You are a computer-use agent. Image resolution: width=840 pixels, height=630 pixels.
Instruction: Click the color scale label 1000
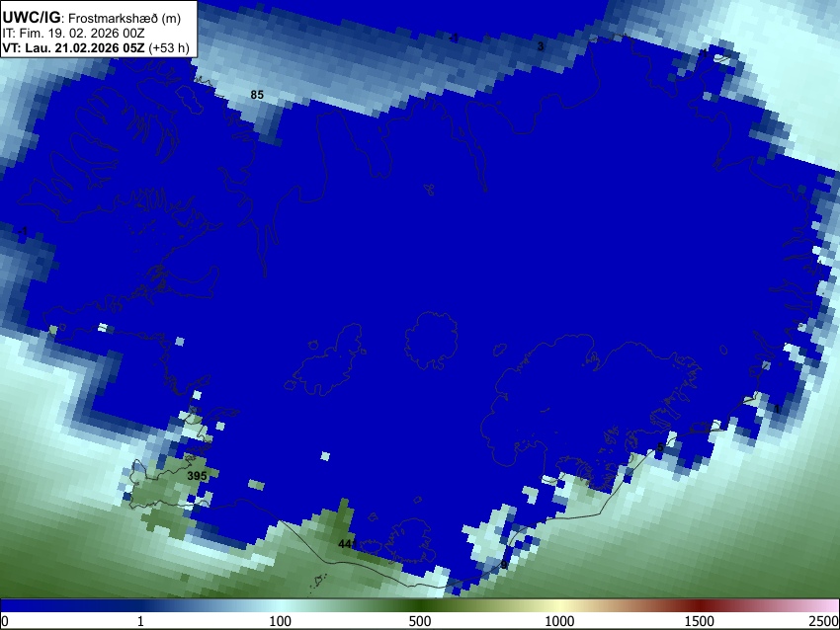[559, 621]
